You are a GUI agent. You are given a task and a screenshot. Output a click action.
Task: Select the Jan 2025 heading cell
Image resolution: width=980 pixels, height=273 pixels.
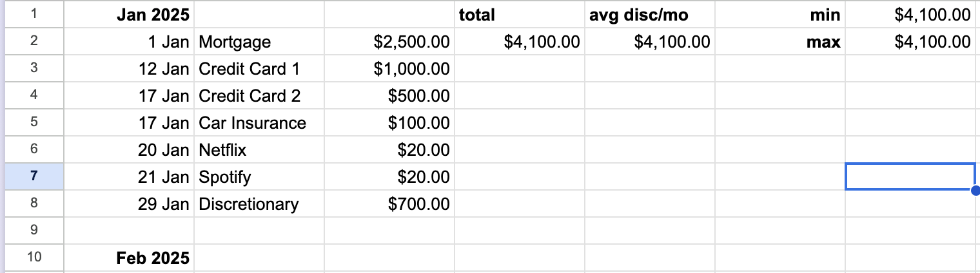click(129, 15)
